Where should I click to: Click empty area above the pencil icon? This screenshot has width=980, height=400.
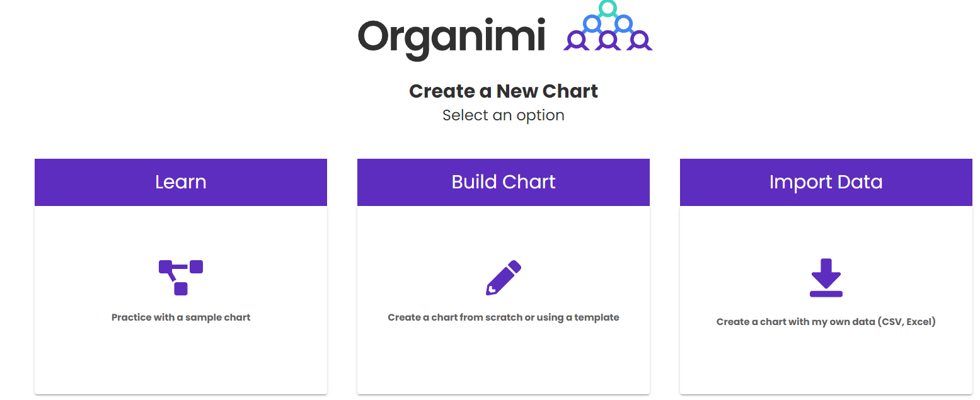pos(504,233)
